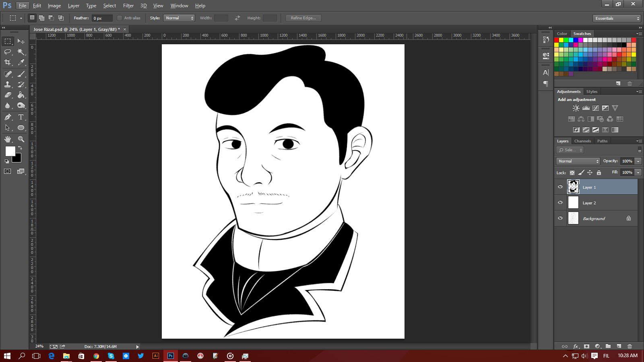Select the Crop tool
The image size is (644, 362).
pyautogui.click(x=8, y=62)
